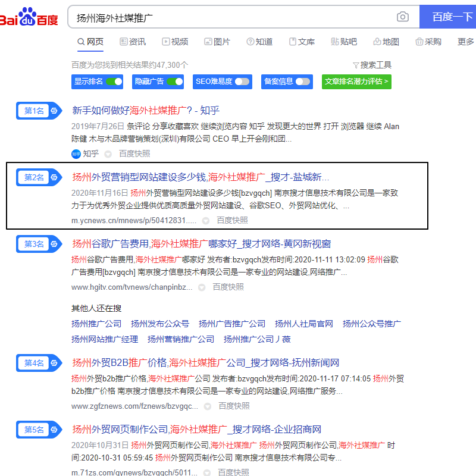Click the 百度一下 search button
The image size is (476, 476).
point(448,17)
